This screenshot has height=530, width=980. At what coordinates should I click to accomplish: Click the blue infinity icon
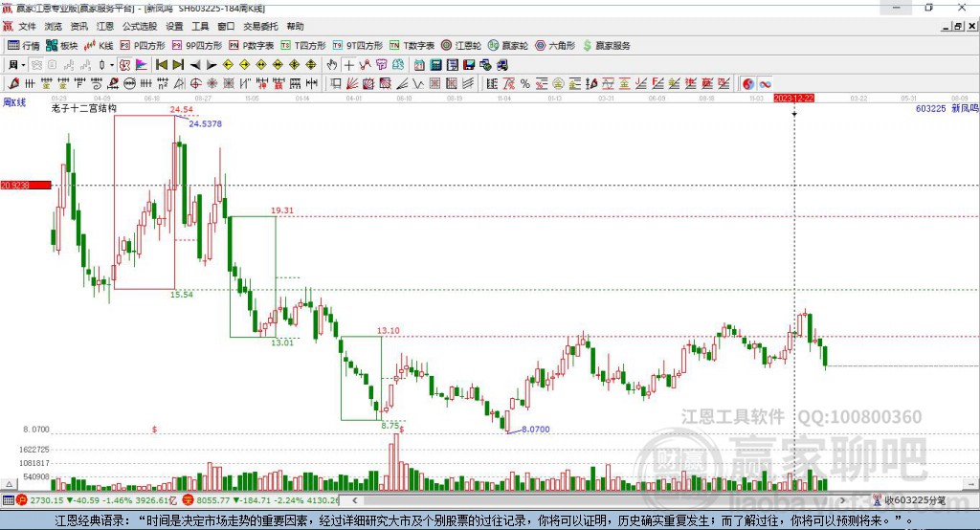[x=765, y=84]
